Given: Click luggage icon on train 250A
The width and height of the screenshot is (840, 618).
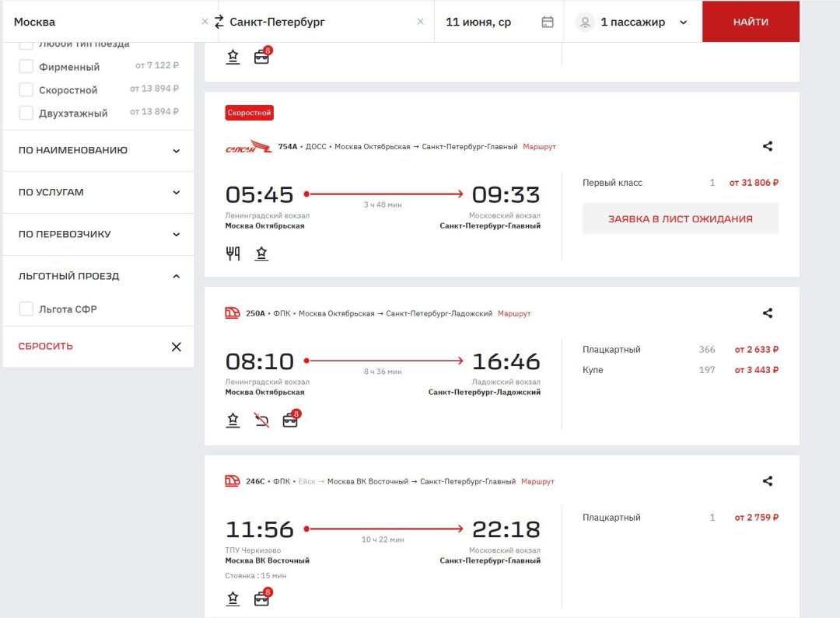Looking at the screenshot, I should [290, 421].
